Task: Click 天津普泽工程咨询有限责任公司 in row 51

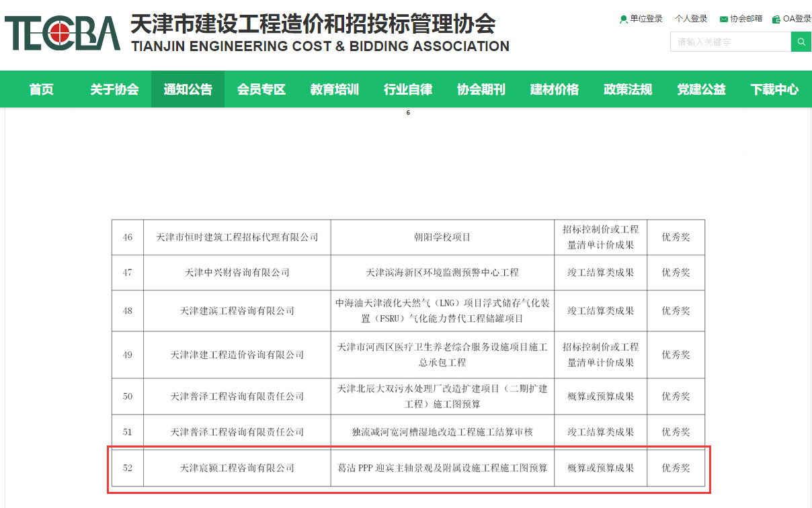Action: point(237,432)
